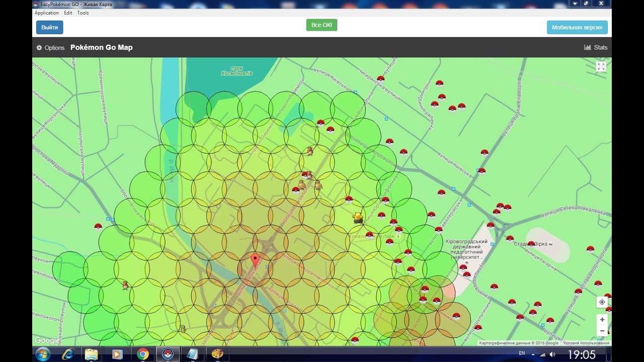Open Google Chrome from taskbar
Screen dimensions: 644x362
[143, 354]
